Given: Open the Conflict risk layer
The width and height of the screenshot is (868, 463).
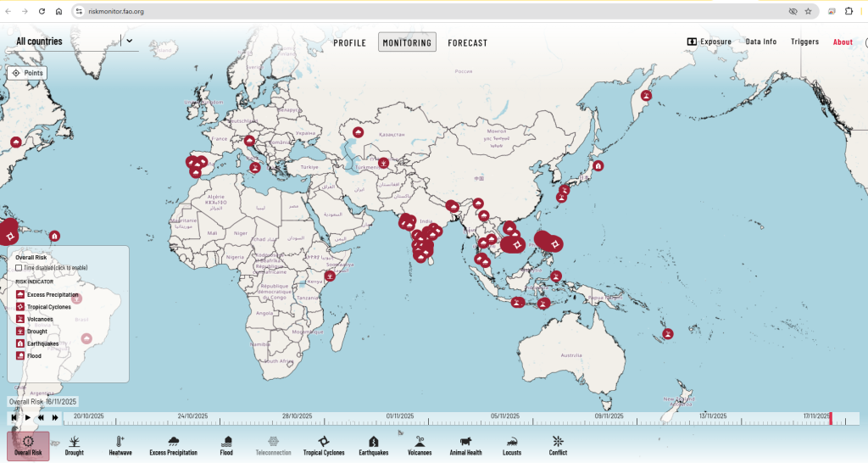Looking at the screenshot, I should [557, 445].
